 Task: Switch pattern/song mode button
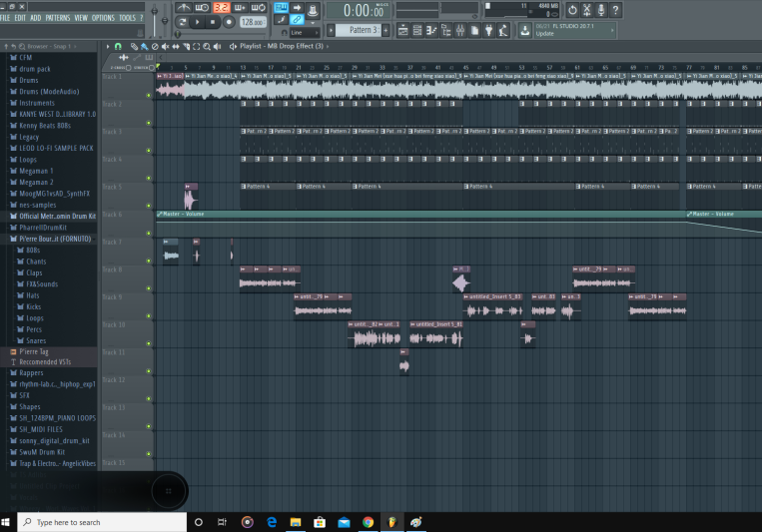182,22
